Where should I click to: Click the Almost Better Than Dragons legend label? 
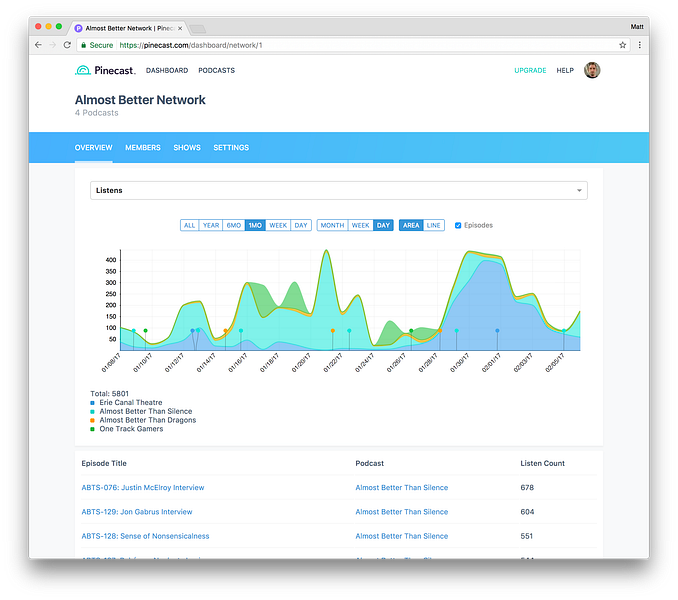147,420
